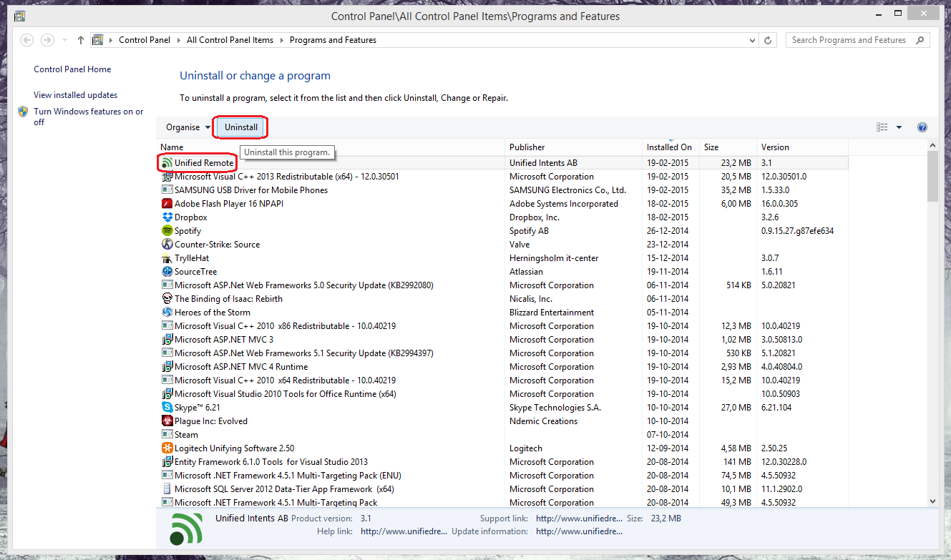Click the search magnifier icon
The width and height of the screenshot is (951, 560).
(920, 40)
